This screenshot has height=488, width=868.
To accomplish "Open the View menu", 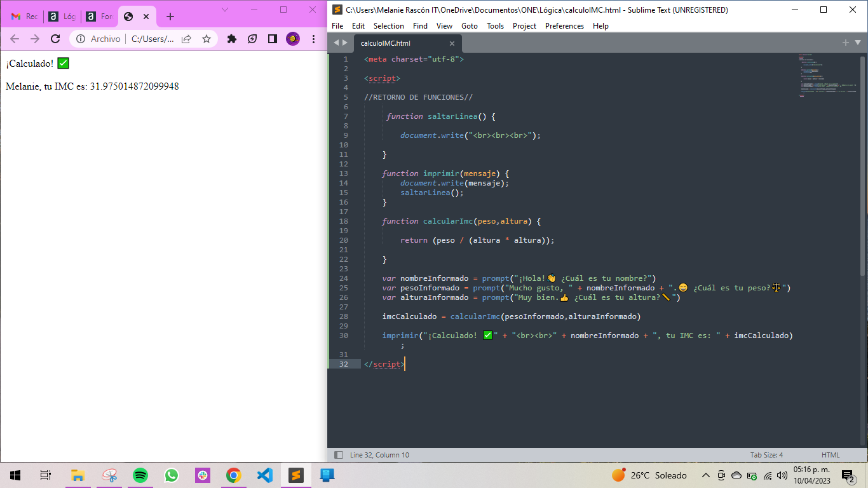I will point(445,26).
